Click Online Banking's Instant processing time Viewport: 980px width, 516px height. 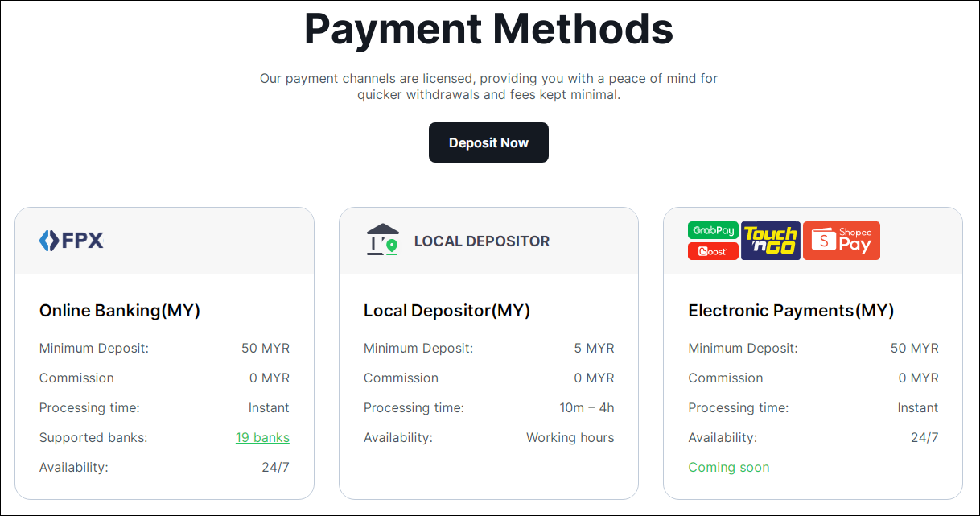269,407
